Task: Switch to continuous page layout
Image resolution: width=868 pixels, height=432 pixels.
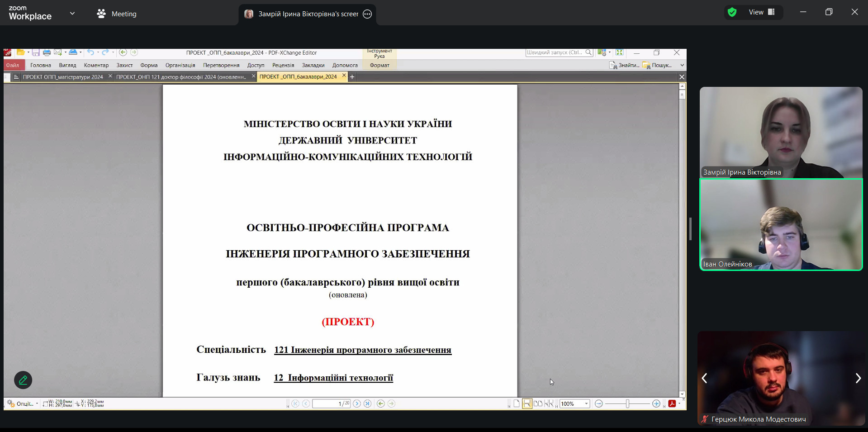Action: point(527,404)
